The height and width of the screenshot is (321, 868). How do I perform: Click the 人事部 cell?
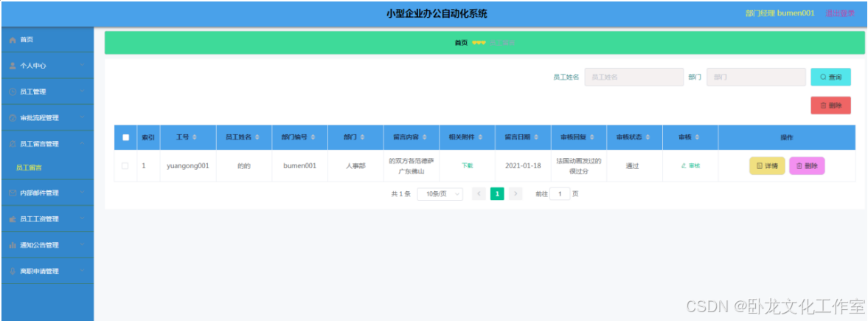(355, 165)
